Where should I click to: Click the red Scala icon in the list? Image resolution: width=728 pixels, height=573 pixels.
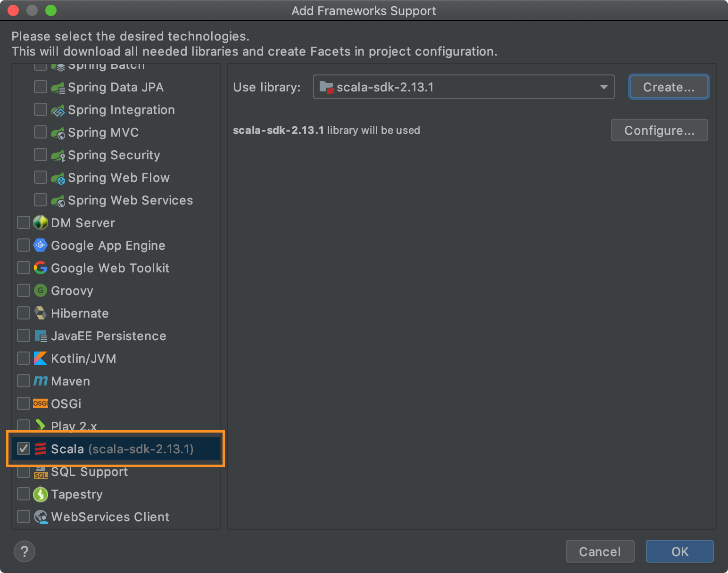tap(41, 449)
